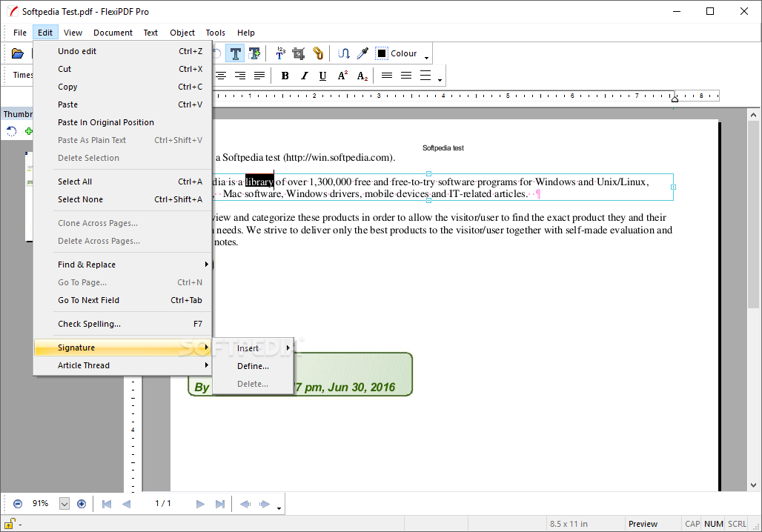The image size is (762, 532).
Task: Click the right margin ruler marker
Action: (675, 99)
